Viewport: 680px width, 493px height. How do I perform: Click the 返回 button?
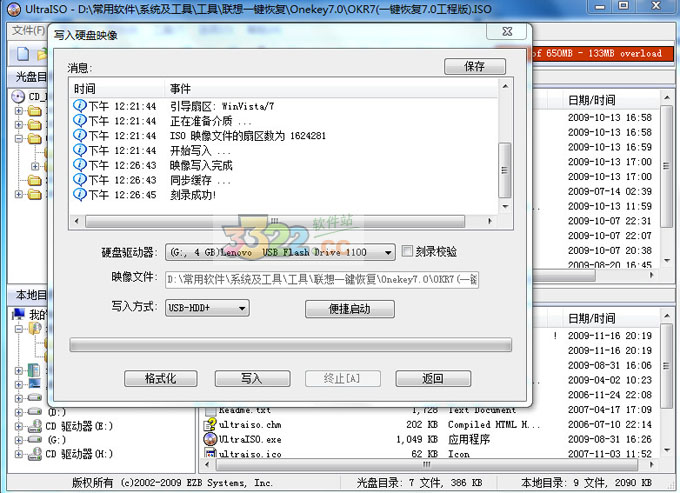[433, 379]
